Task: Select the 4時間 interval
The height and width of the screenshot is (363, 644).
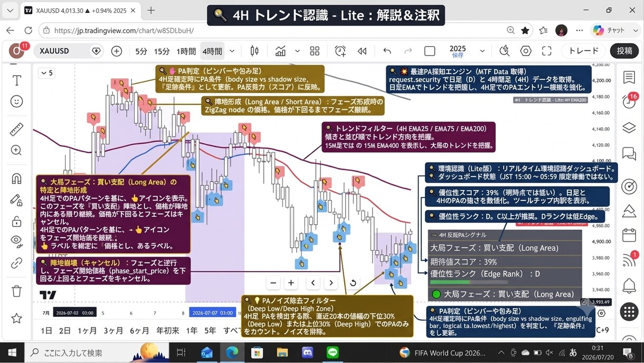Action: point(212,51)
